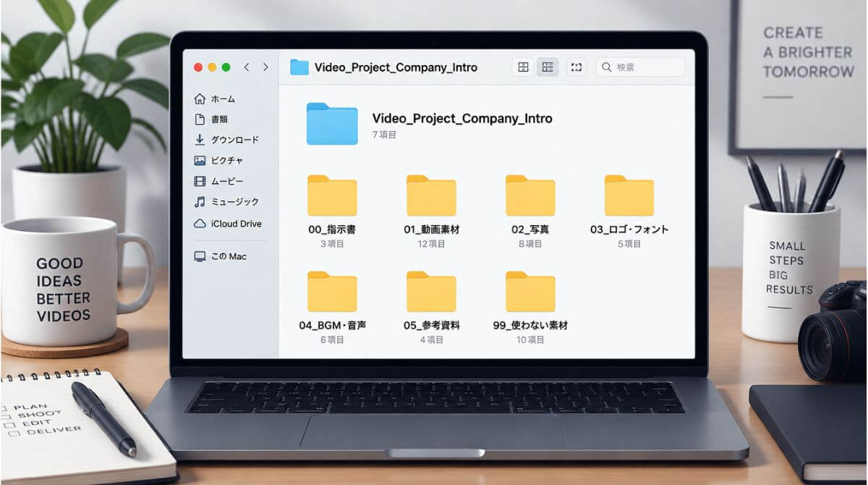Select the 04_BGM・音声 folder

point(332,292)
